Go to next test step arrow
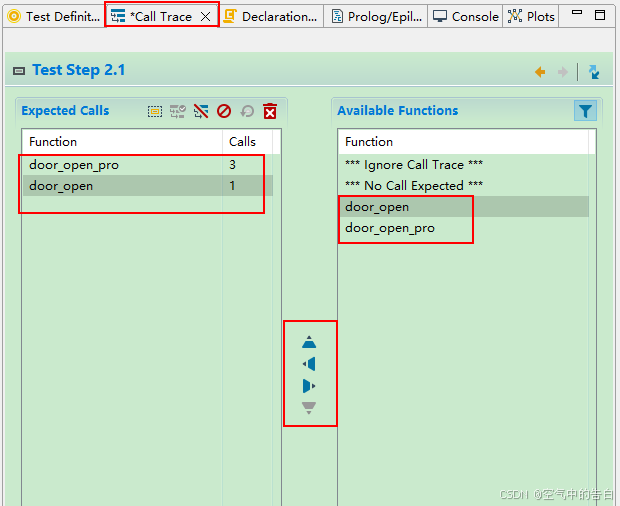620x506 pixels. pyautogui.click(x=563, y=72)
